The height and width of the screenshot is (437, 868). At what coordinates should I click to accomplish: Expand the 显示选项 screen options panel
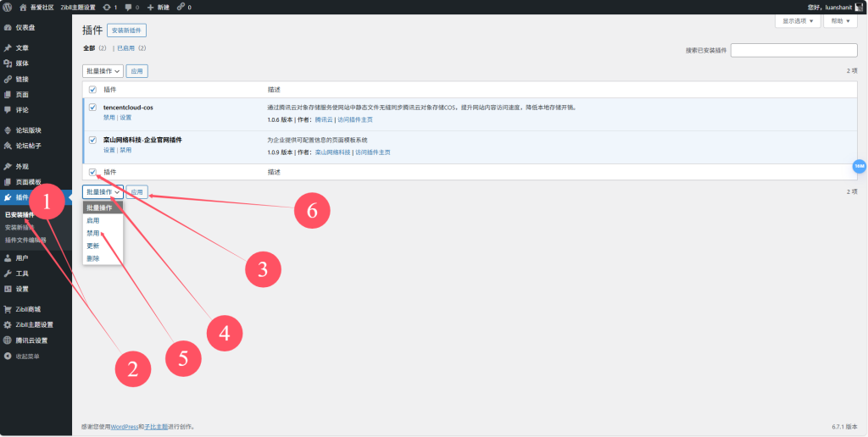click(798, 20)
